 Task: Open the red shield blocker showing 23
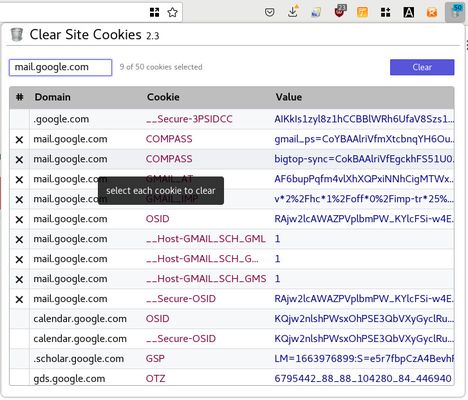pyautogui.click(x=340, y=12)
